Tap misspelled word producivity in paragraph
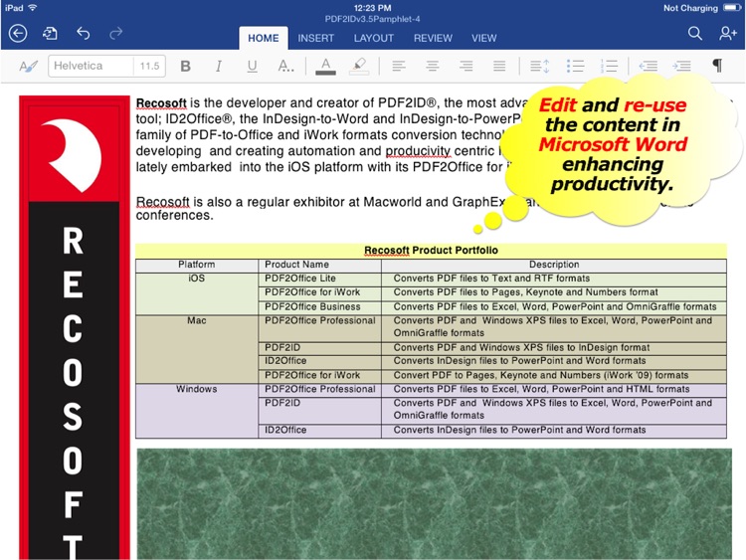This screenshot has width=746, height=560. [418, 151]
